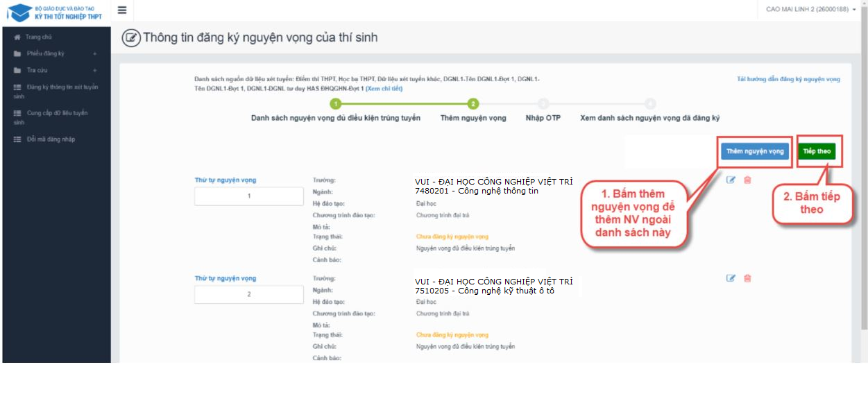The image size is (868, 410).
Task: Select Đổi mã đăng nhập in sidebar
Action: click(50, 139)
